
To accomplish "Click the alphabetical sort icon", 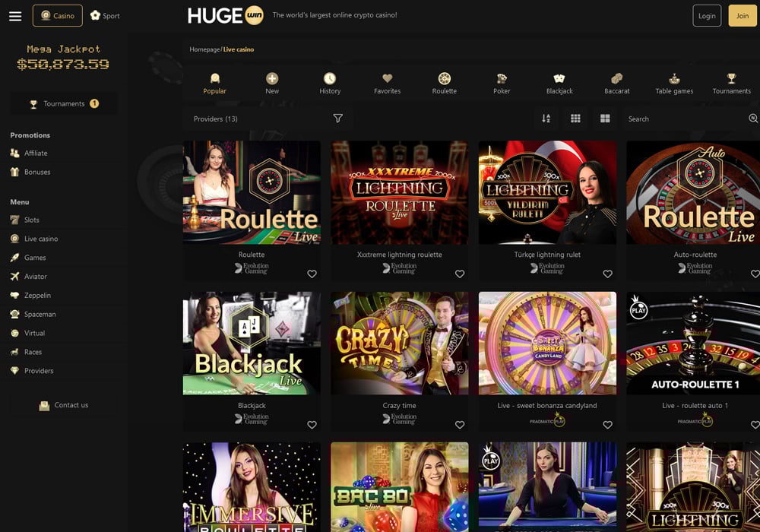I will pyautogui.click(x=546, y=119).
